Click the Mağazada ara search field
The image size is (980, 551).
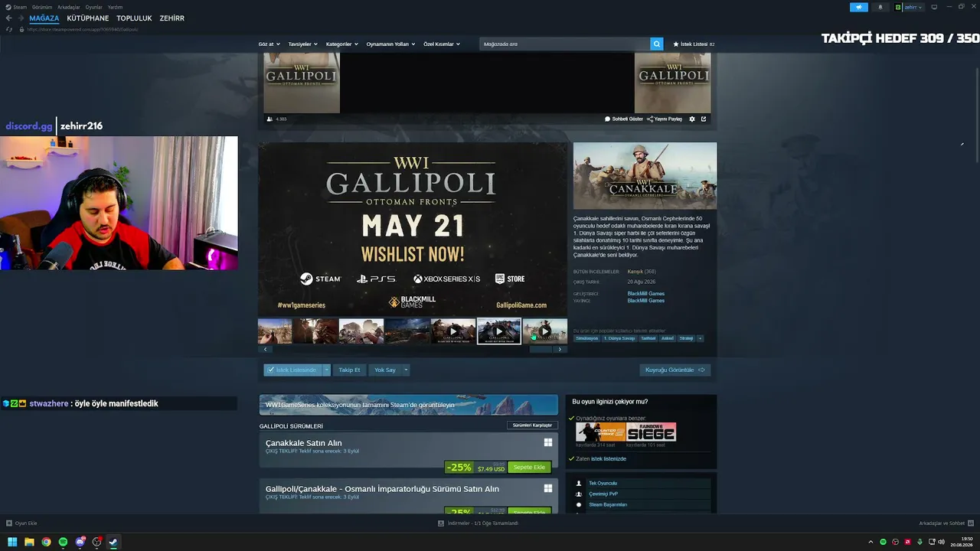[x=565, y=44]
